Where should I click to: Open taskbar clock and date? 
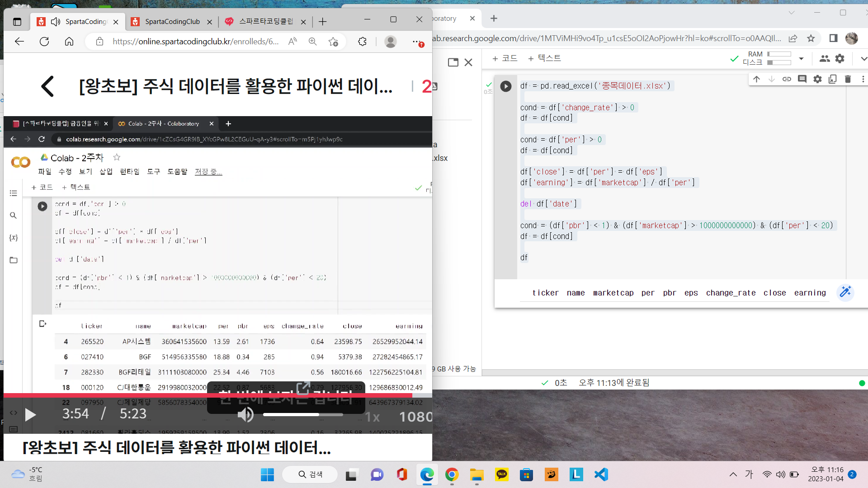coord(826,474)
